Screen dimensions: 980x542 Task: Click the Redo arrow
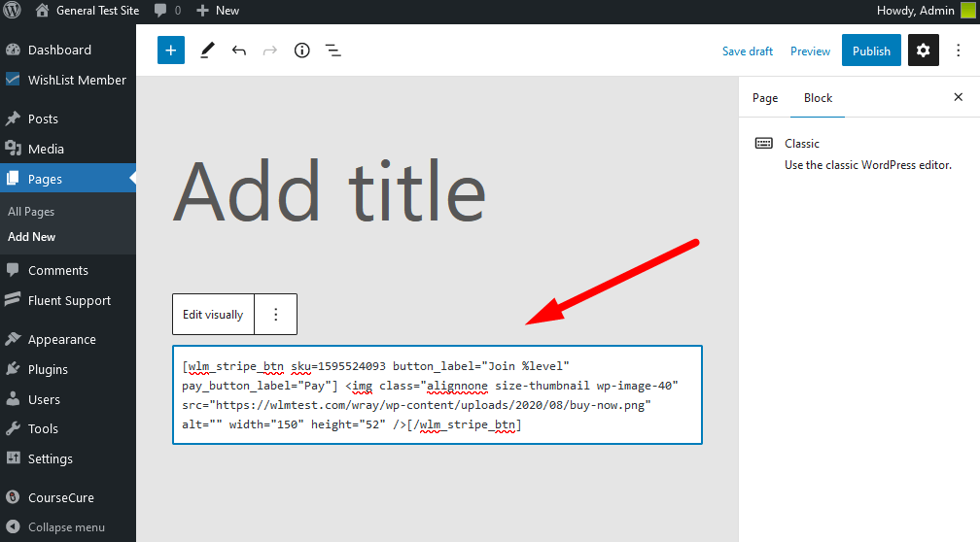[x=270, y=51]
